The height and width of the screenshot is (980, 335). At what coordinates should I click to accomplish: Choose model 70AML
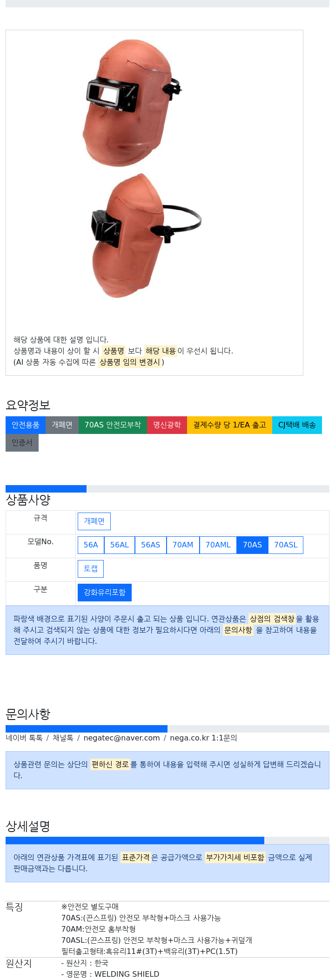tap(218, 545)
